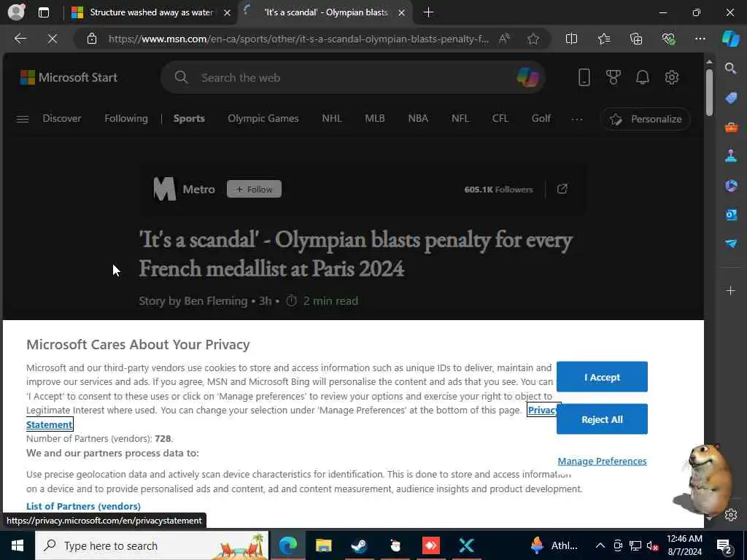Open the NFL section
Screen dimensions: 747x560
[460, 118]
